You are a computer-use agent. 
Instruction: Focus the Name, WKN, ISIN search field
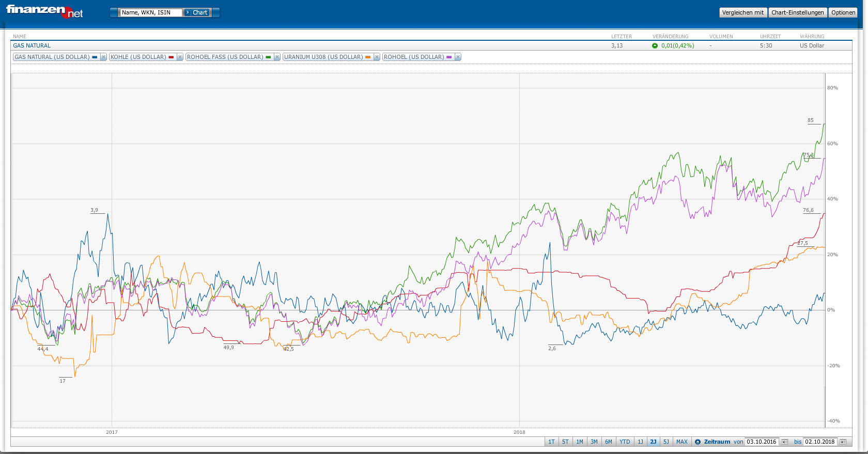[x=151, y=12]
